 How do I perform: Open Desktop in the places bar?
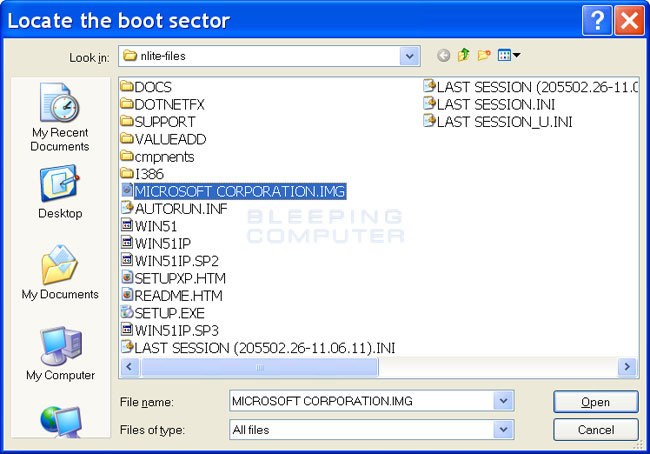(60, 192)
